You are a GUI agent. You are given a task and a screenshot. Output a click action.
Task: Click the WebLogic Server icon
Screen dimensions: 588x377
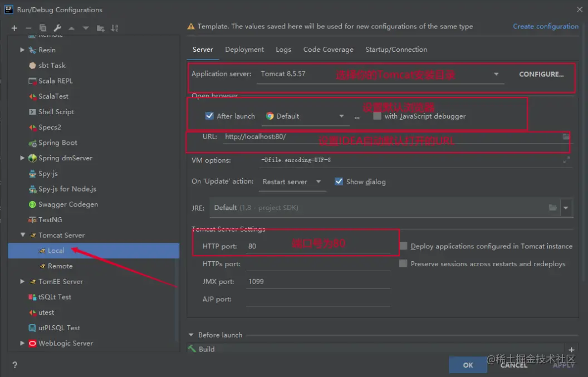[x=33, y=343]
